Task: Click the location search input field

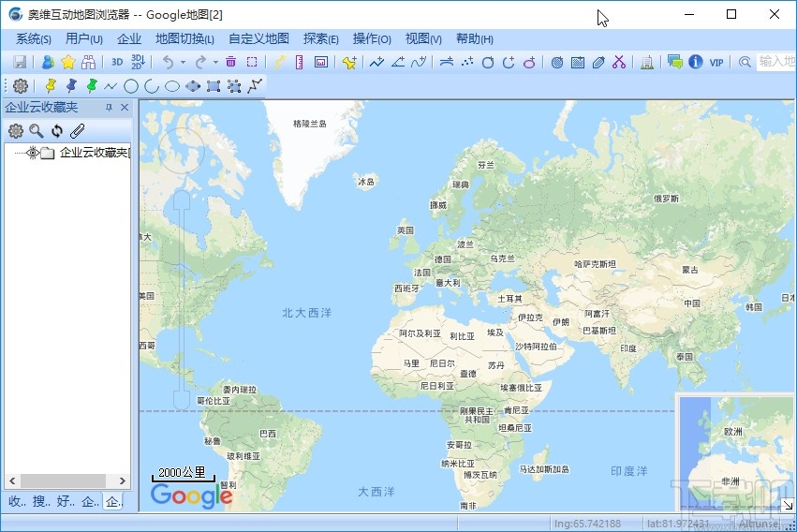Action: click(775, 63)
